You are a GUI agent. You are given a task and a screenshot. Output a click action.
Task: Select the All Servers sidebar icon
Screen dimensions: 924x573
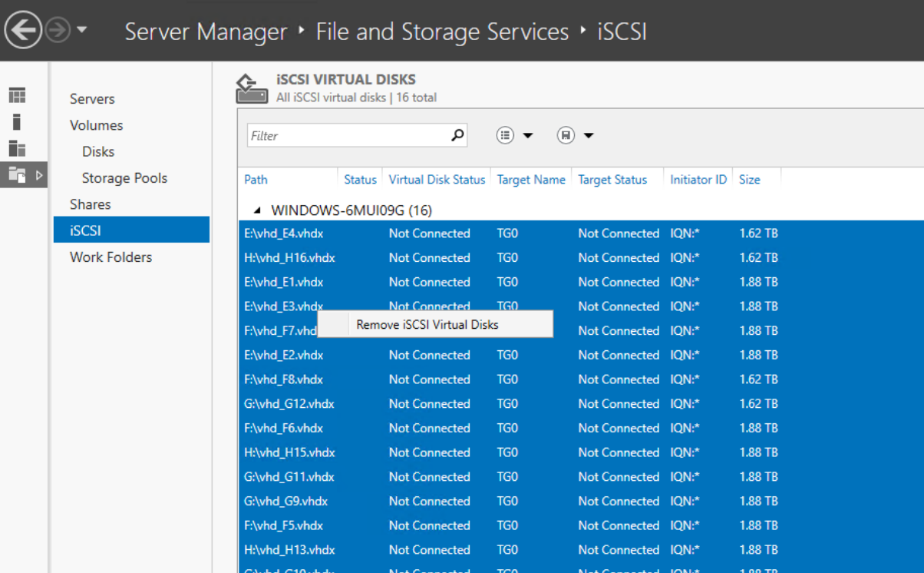(x=17, y=148)
